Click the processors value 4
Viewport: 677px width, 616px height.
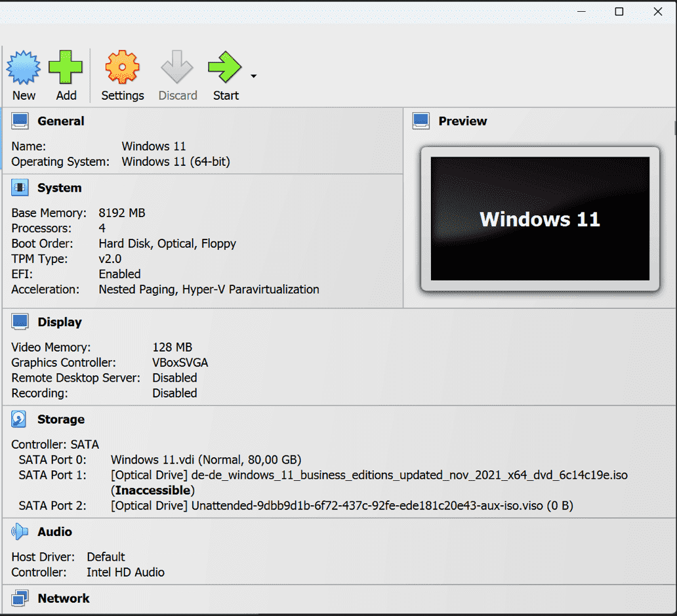tap(102, 228)
